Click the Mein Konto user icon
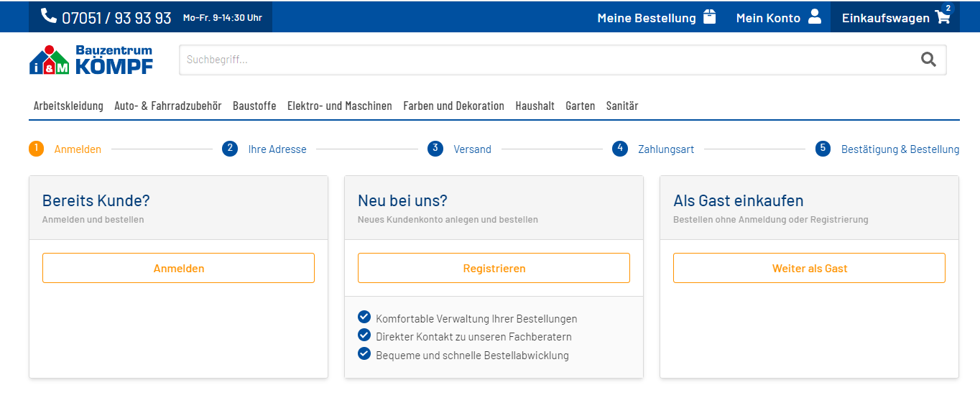The image size is (980, 408). (815, 17)
